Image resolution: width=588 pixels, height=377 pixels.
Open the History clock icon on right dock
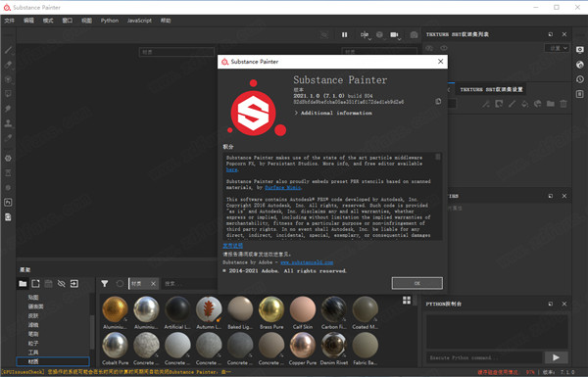coord(580,79)
